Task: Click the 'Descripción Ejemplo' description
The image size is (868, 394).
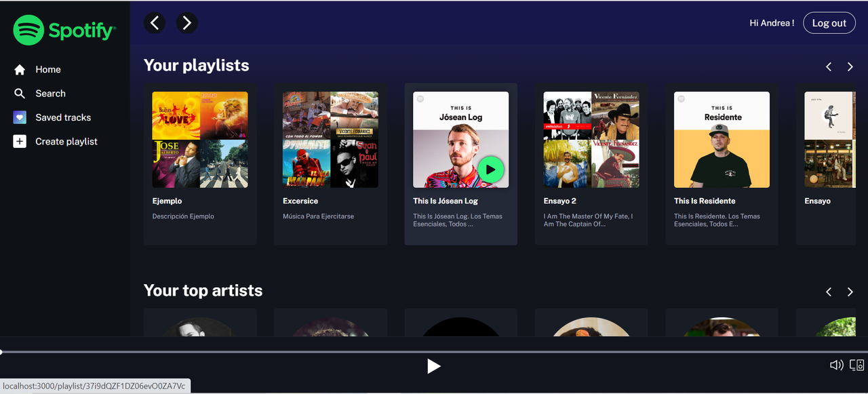Action: (183, 216)
